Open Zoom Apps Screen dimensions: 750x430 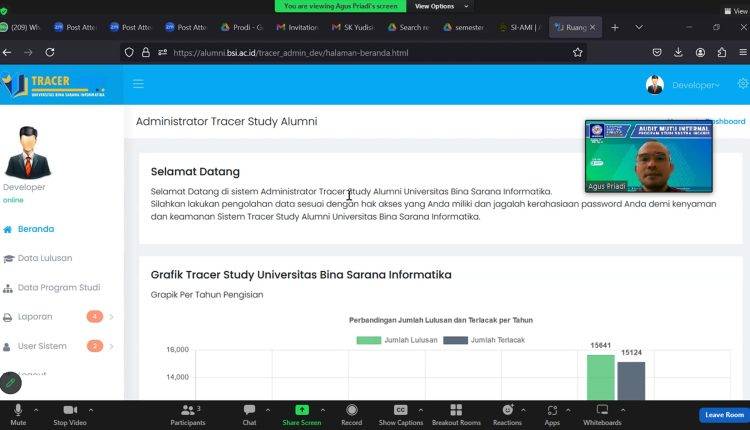point(552,415)
